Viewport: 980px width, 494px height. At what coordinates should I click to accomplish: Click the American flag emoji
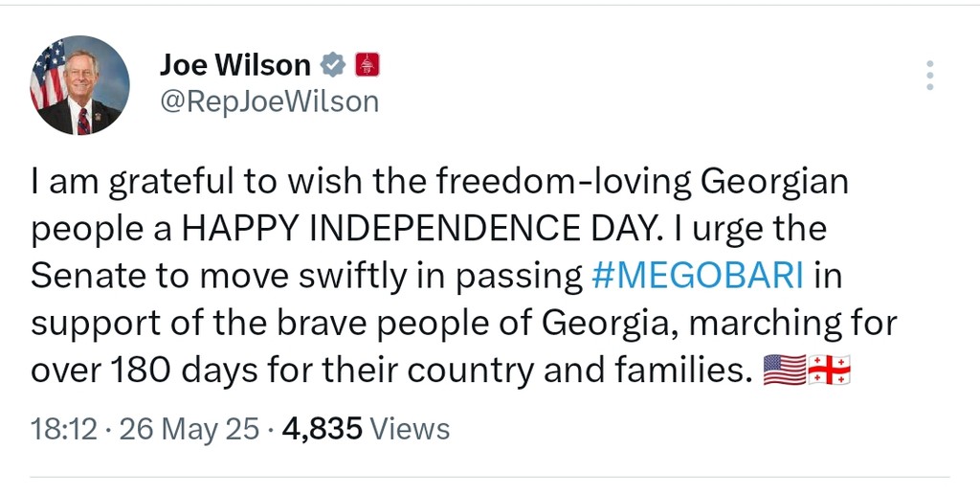[x=785, y=370]
